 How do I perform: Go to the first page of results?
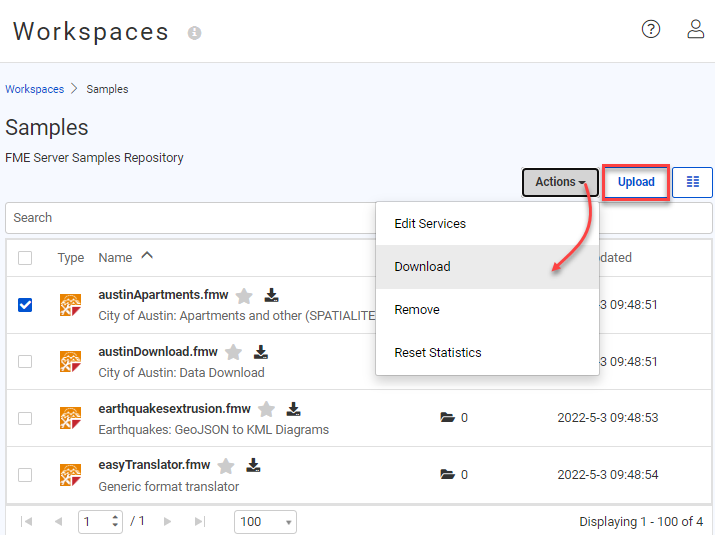(x=26, y=521)
